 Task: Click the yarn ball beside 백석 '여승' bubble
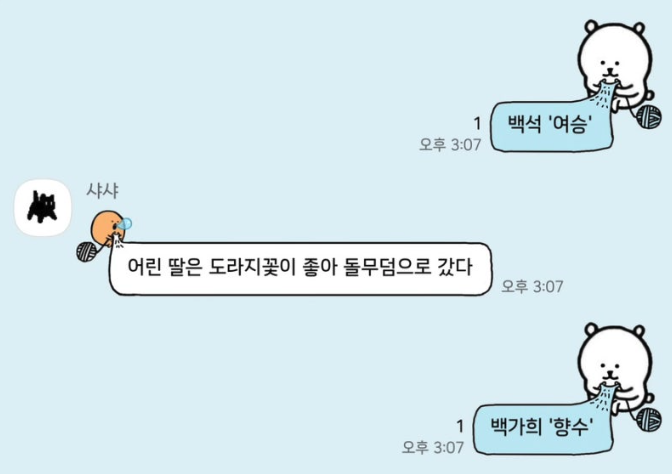(x=648, y=117)
